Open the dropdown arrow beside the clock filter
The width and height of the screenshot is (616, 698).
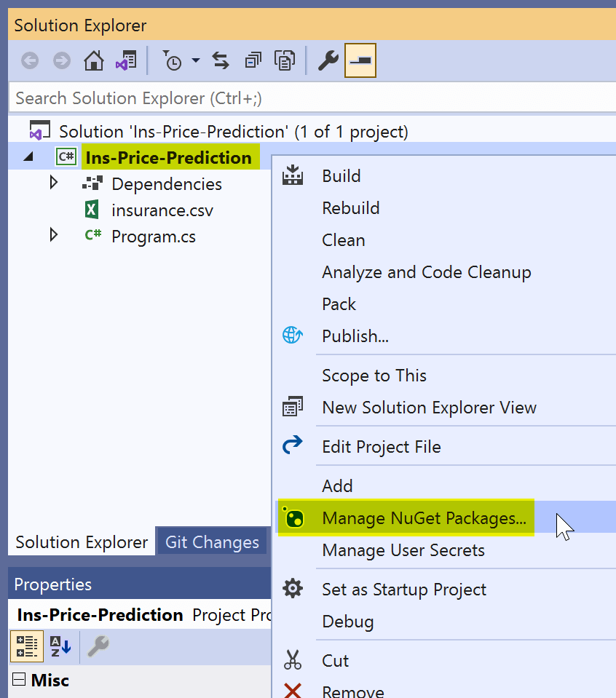tap(196, 60)
